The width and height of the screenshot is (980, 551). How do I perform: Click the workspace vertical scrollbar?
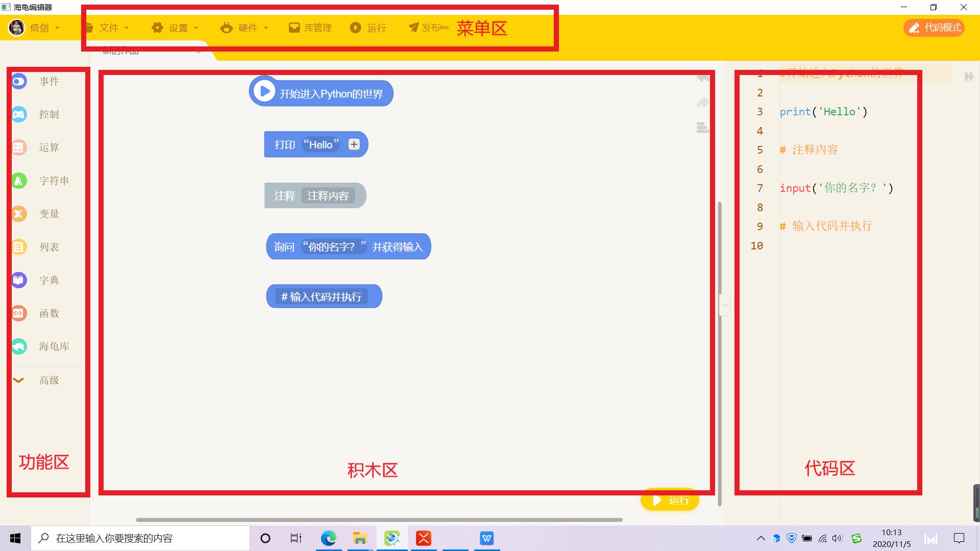pos(720,354)
